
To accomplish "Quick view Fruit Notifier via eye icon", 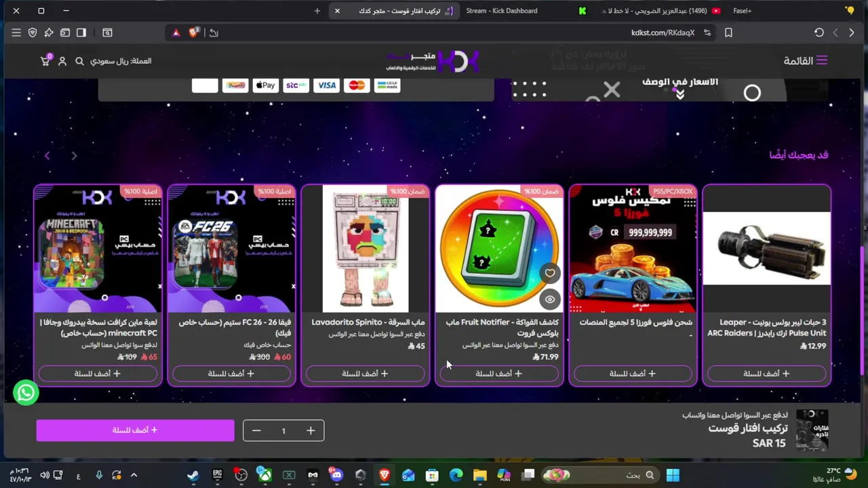I will (550, 299).
